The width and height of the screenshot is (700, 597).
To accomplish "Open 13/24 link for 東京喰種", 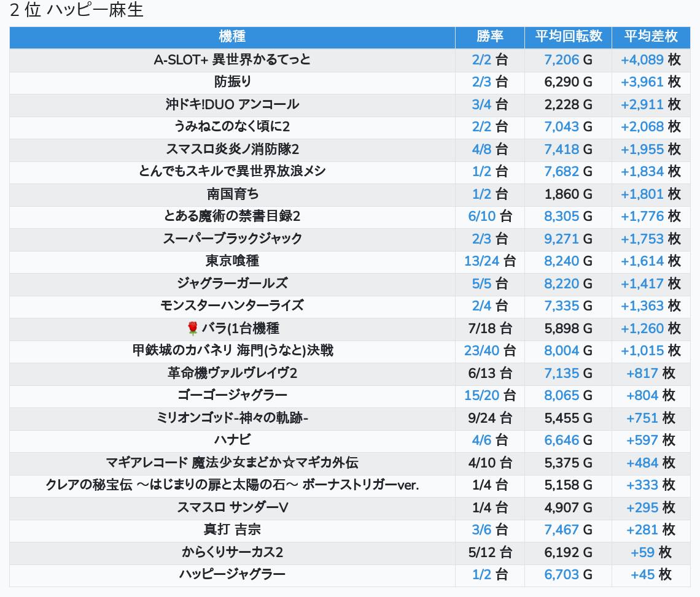I will coord(481,261).
